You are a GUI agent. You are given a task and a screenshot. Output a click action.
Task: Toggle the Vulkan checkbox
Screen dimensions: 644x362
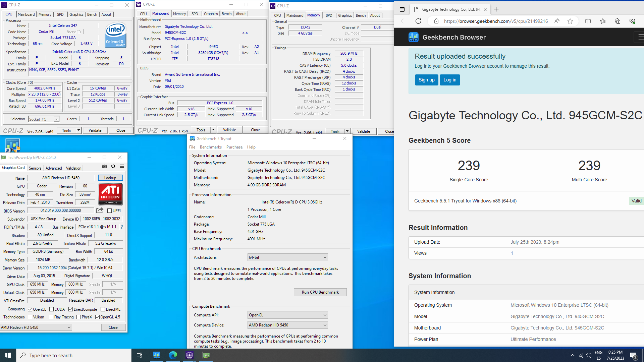(30, 317)
